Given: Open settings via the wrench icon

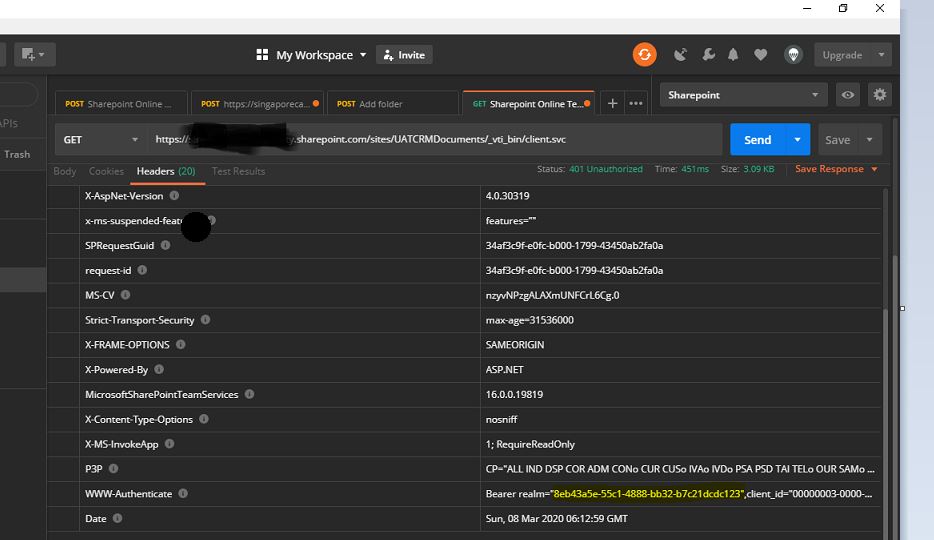Looking at the screenshot, I should (x=708, y=55).
